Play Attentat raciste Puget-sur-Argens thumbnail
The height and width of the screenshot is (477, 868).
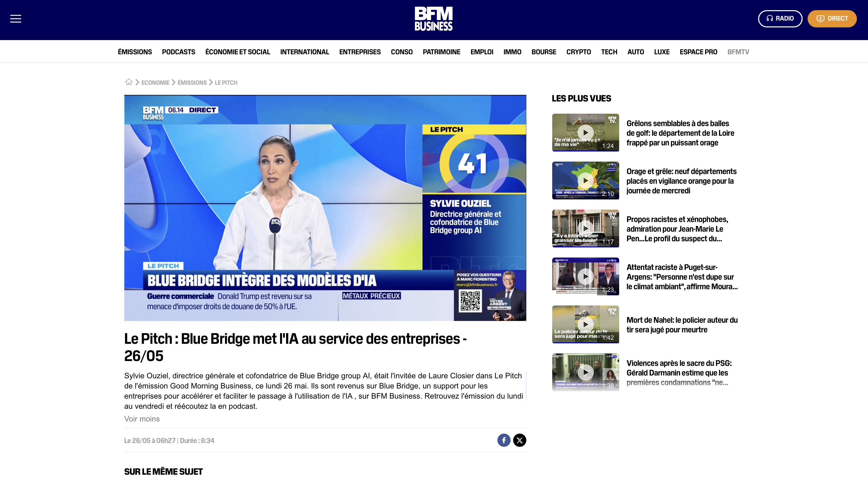coord(586,276)
